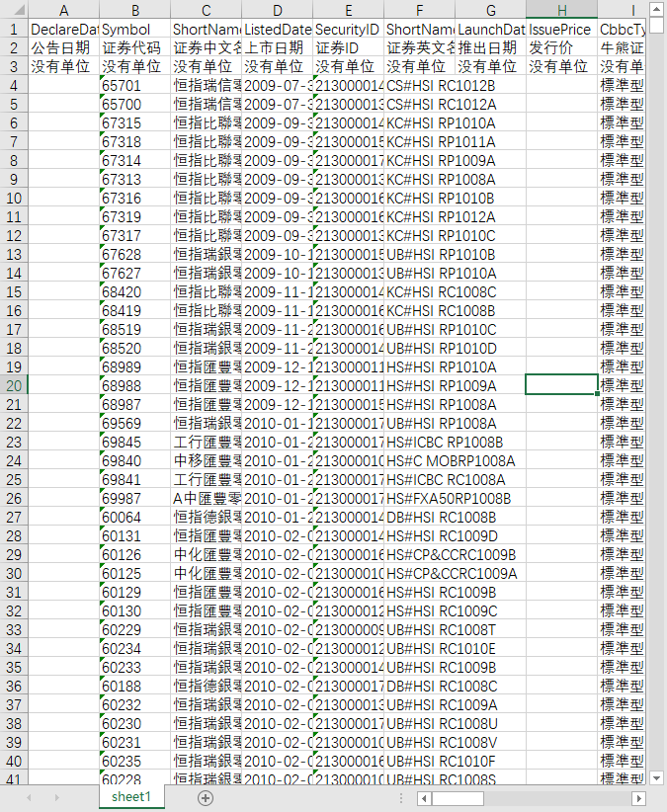Click the cell 证券代码
Viewport: 667px width, 812px height.
point(134,47)
